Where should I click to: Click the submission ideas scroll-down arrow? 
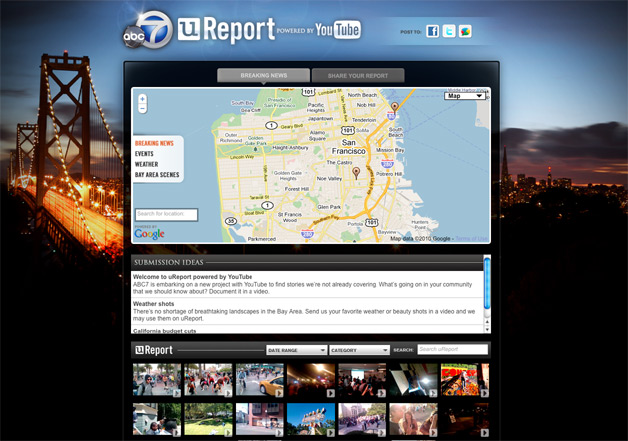487,330
